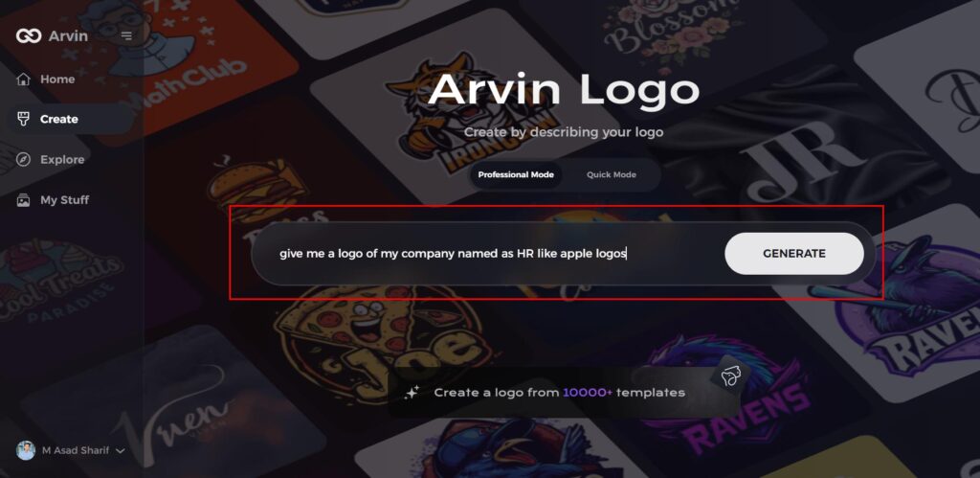Select the Joe pizza logo thumbnail
Screen dimensions: 980x478
click(x=379, y=341)
